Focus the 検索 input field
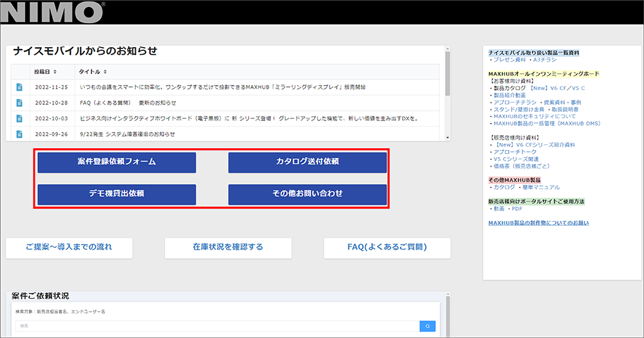 click(x=217, y=326)
